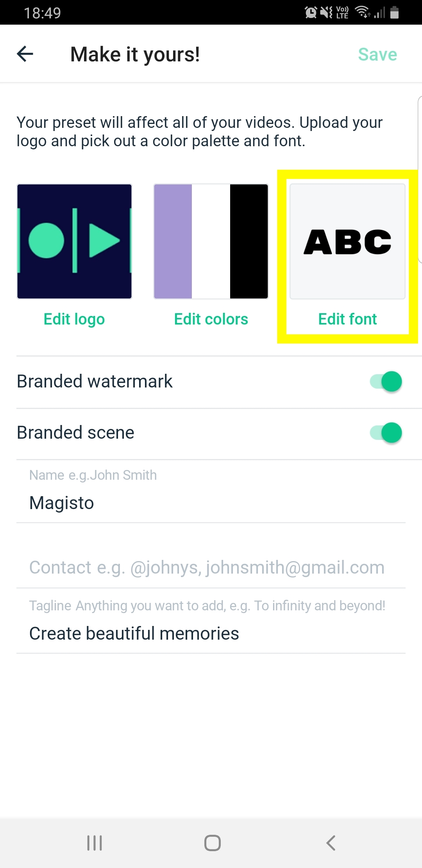Tap the alarm icon in status bar

coord(311,13)
